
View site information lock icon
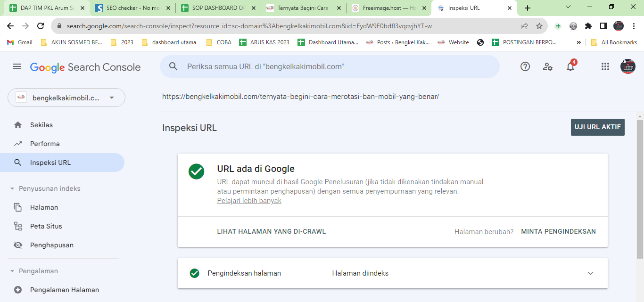tap(59, 26)
